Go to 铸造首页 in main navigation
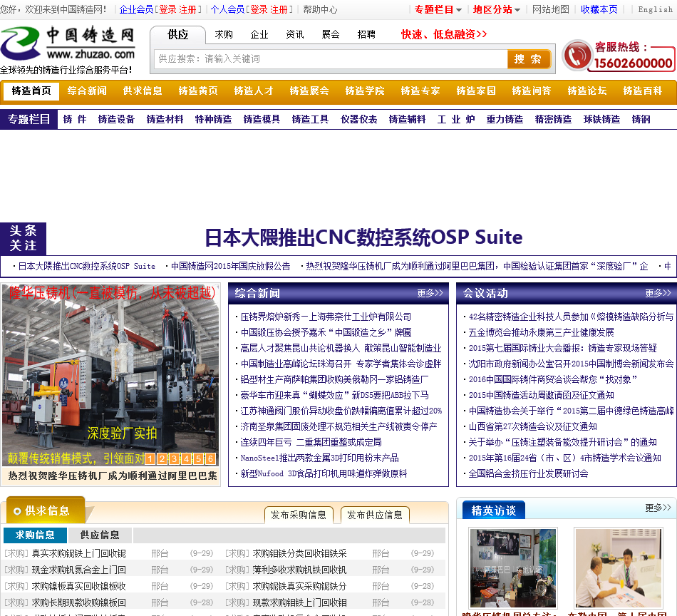The width and height of the screenshot is (677, 616). 31,91
